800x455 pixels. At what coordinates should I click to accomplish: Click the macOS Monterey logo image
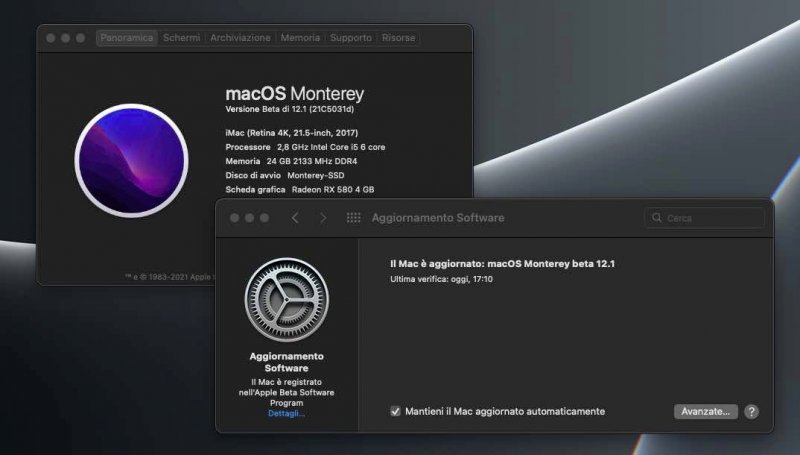point(132,161)
